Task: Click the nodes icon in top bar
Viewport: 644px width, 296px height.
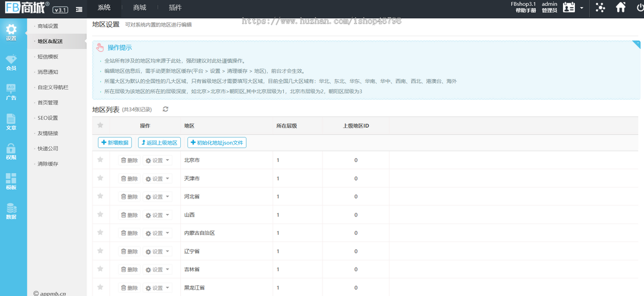Action: click(600, 8)
